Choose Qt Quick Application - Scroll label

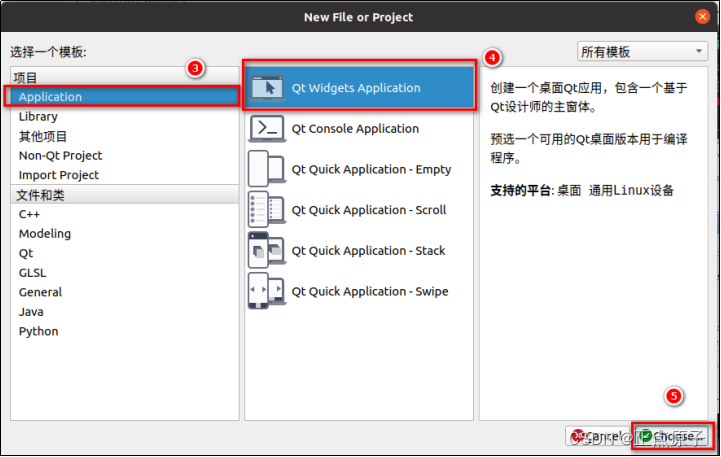369,210
